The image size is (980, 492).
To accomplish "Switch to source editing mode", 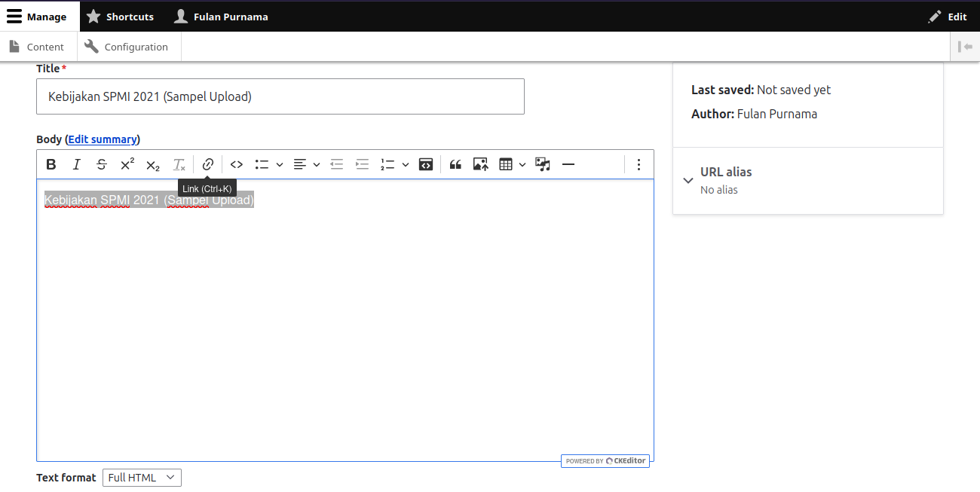I will [x=426, y=164].
